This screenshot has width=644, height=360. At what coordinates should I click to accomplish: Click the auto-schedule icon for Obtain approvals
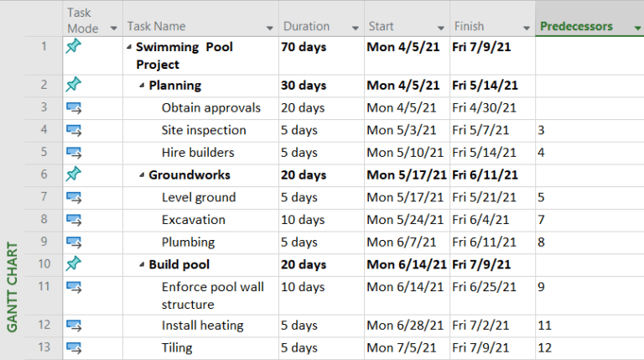[x=74, y=107]
